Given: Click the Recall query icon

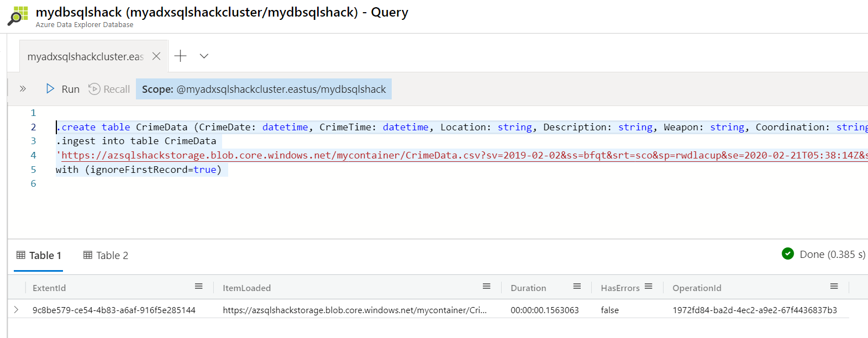Looking at the screenshot, I should [94, 89].
